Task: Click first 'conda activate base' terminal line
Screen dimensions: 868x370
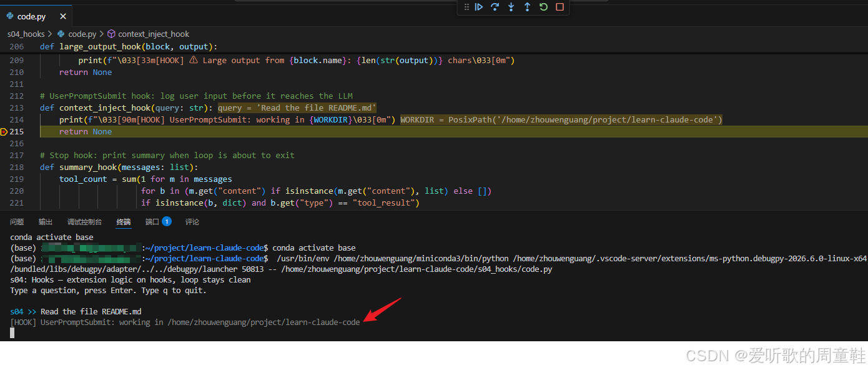Action: tap(52, 237)
